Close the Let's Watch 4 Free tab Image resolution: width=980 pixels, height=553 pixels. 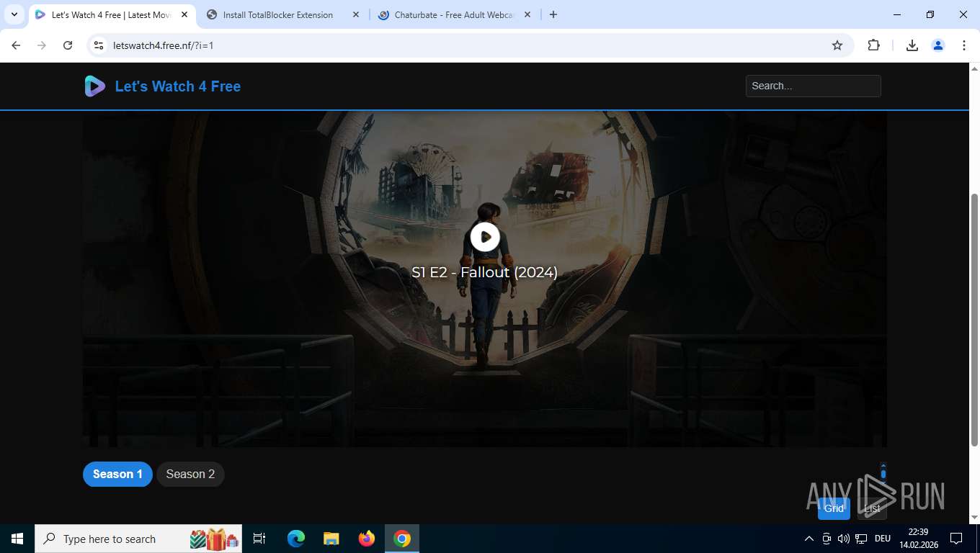(184, 14)
